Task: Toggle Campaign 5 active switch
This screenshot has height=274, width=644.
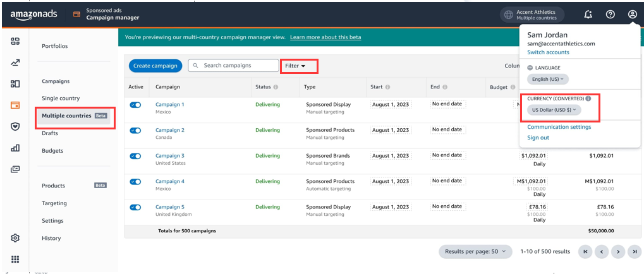Action: tap(135, 207)
